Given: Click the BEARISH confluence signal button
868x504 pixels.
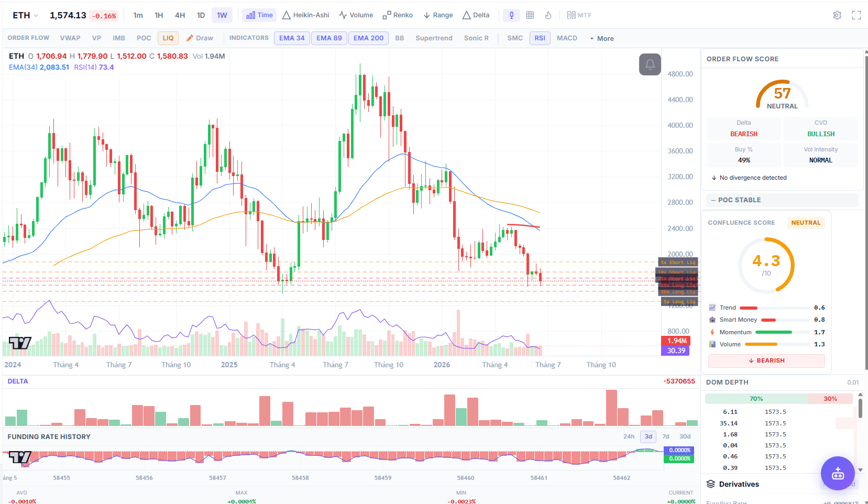Looking at the screenshot, I should (x=766, y=360).
